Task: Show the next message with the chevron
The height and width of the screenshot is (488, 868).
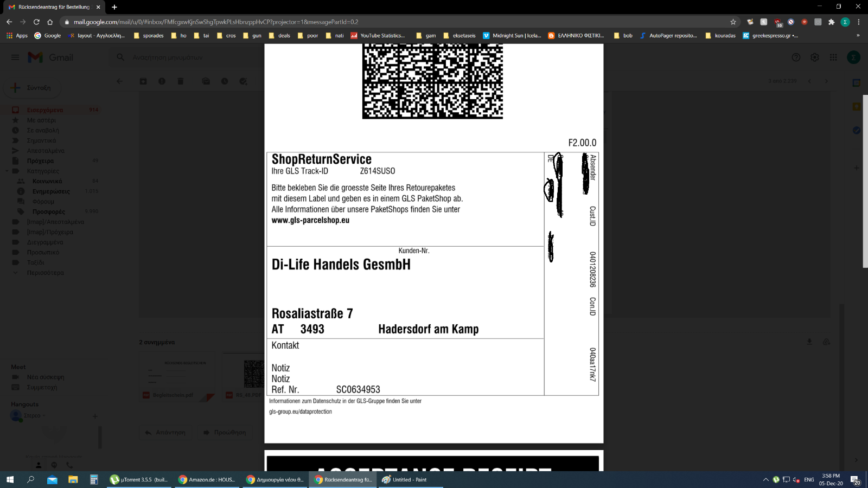Action: click(826, 81)
